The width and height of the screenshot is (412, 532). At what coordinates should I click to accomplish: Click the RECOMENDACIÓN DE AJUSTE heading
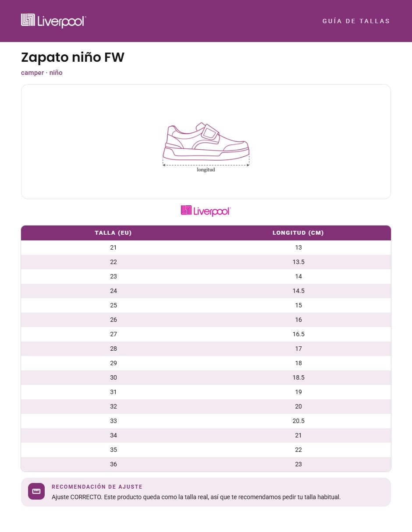[97, 487]
